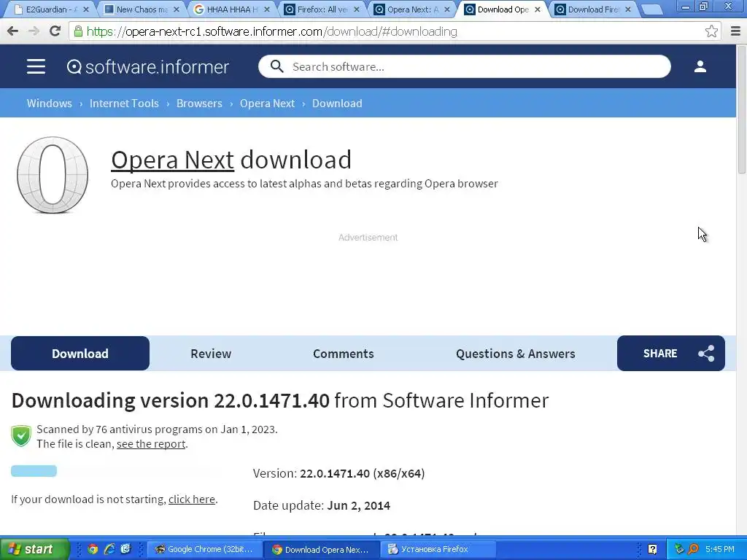This screenshot has width=747, height=560.
Task: Open a new tab with the new-tab button
Action: [x=652, y=9]
